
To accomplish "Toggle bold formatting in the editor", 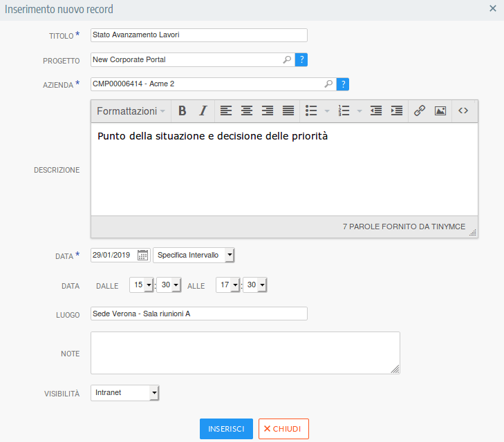I will tap(183, 110).
